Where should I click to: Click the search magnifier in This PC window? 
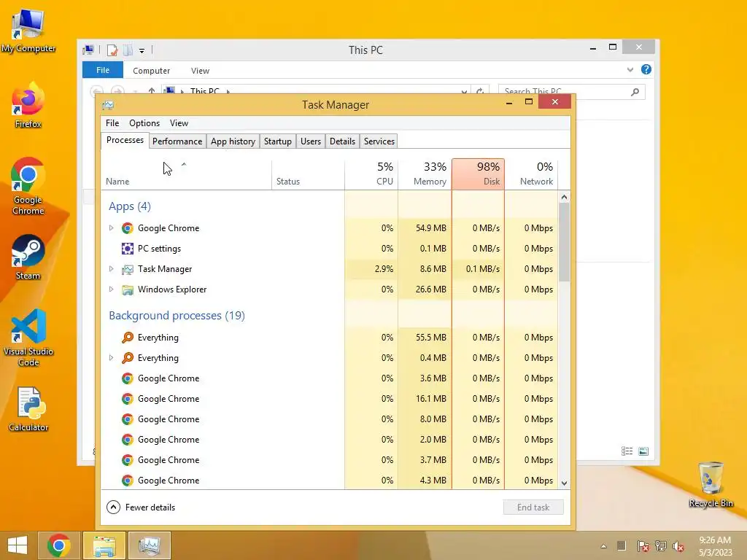[635, 91]
